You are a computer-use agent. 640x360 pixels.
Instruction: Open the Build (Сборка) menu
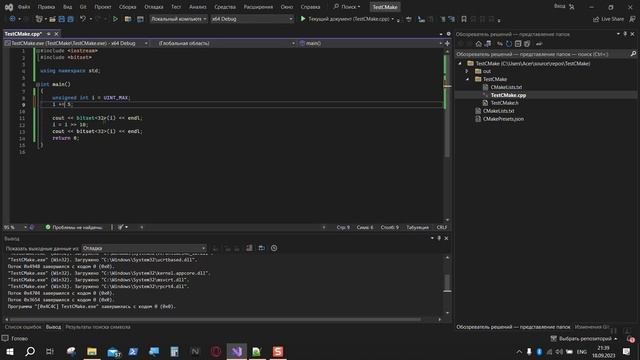tap(127, 7)
